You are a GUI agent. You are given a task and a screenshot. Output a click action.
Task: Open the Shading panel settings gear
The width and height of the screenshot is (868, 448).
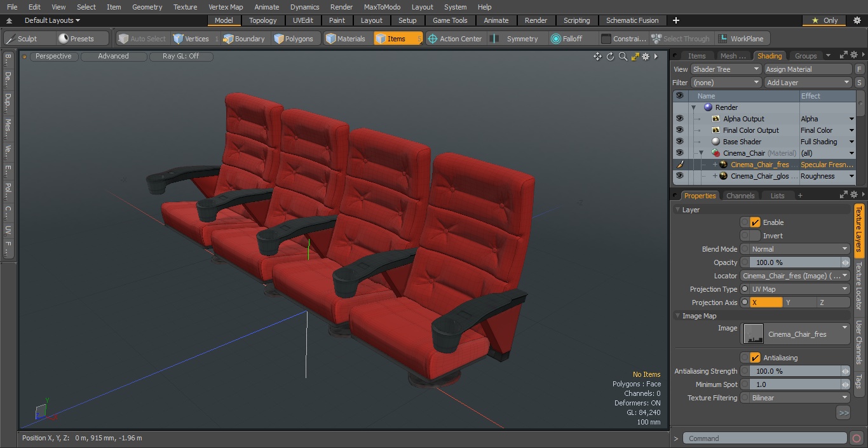[854, 55]
